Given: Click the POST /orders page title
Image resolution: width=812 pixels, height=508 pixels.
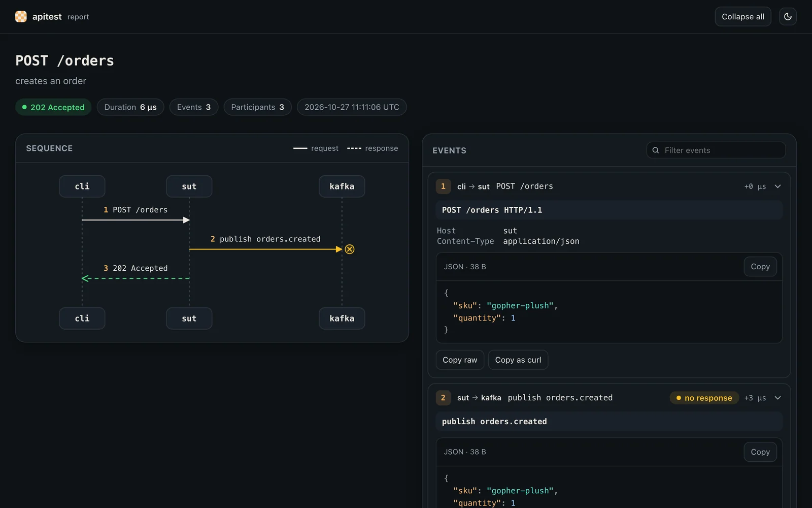Looking at the screenshot, I should point(64,60).
